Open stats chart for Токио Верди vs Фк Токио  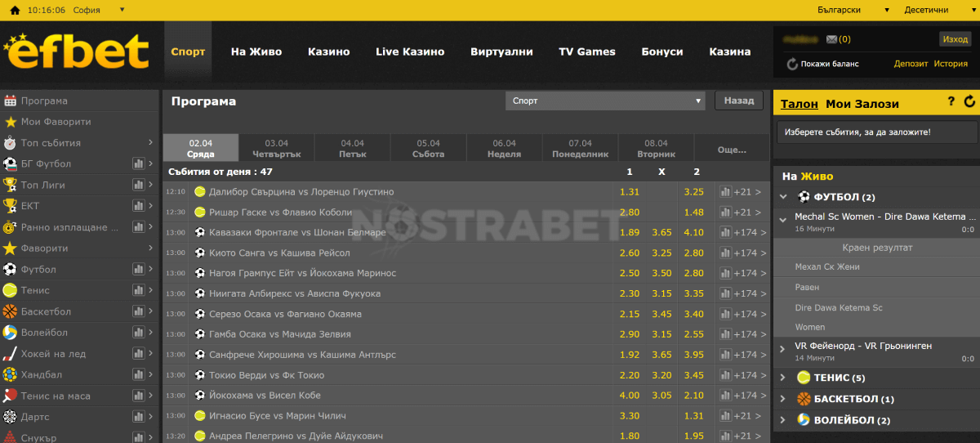(x=725, y=375)
